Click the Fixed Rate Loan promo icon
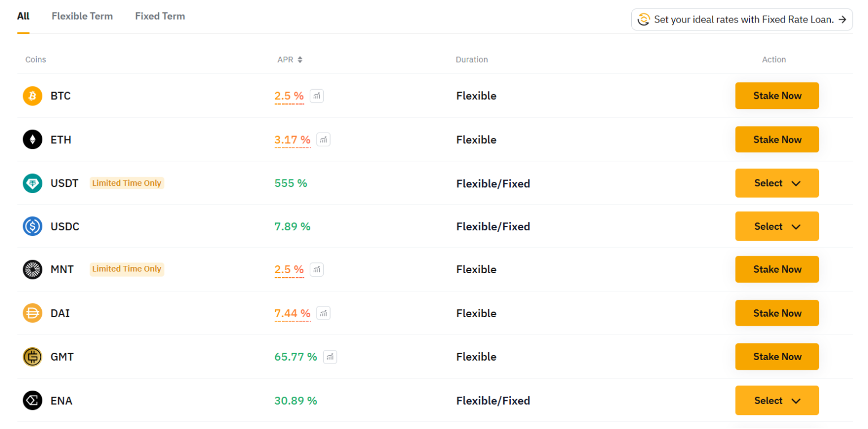Viewport: 868px width, 429px height. (x=643, y=19)
